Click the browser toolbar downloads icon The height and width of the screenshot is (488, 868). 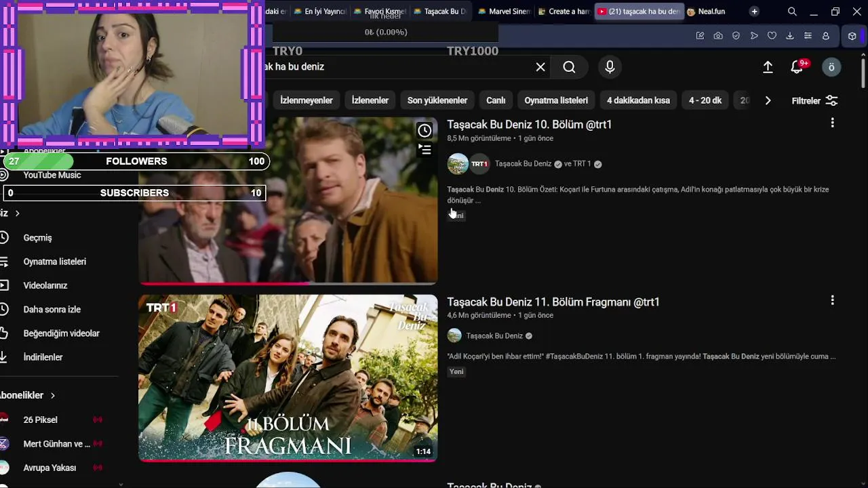[789, 36]
